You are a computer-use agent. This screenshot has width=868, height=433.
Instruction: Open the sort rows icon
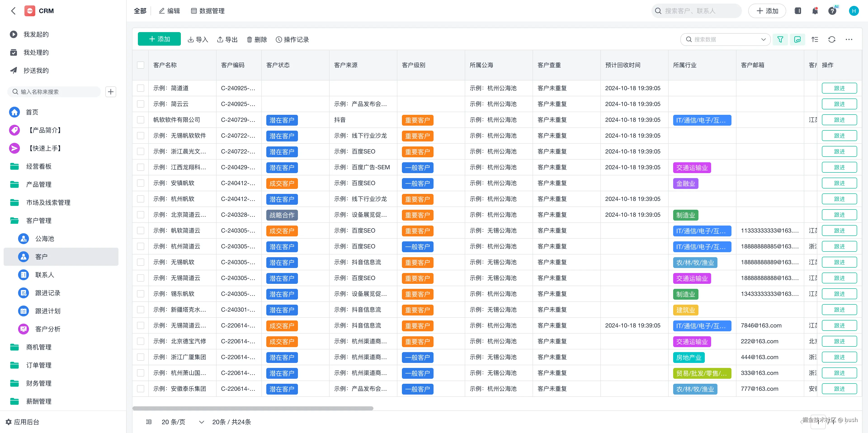click(x=814, y=39)
